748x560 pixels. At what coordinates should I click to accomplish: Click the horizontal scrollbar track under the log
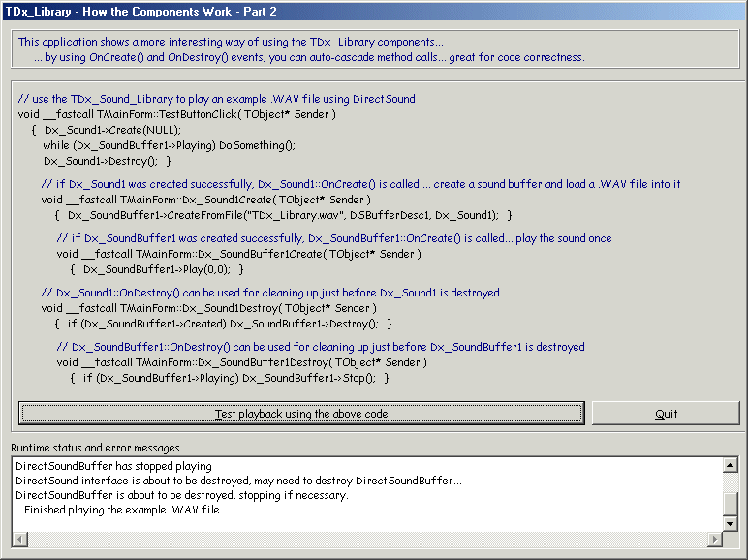click(x=368, y=539)
